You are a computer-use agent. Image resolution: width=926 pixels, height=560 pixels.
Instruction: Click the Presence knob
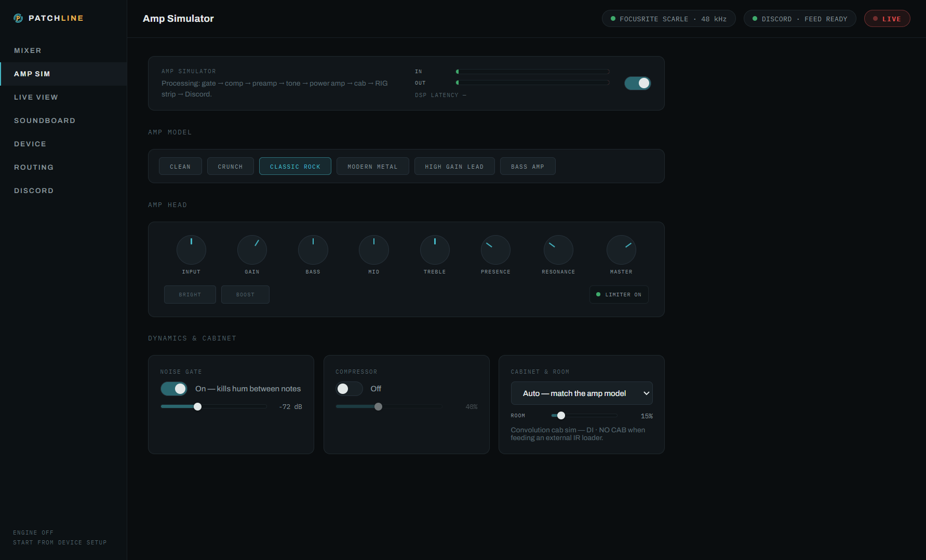point(495,250)
